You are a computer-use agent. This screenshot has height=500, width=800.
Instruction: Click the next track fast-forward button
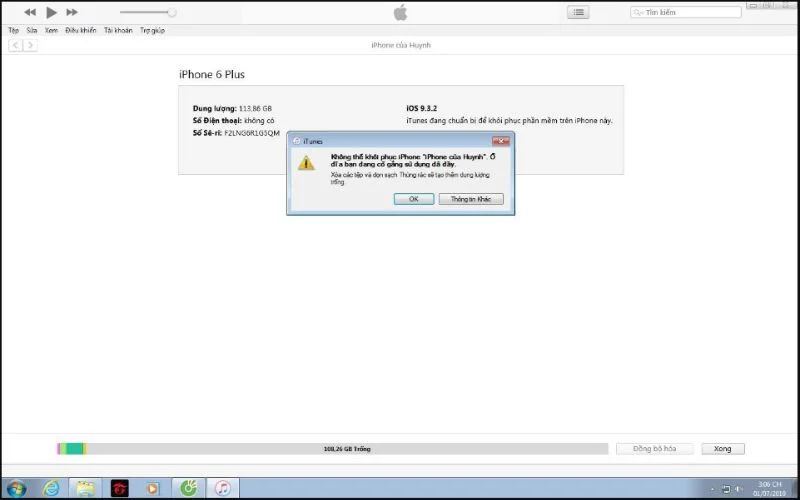click(72, 12)
